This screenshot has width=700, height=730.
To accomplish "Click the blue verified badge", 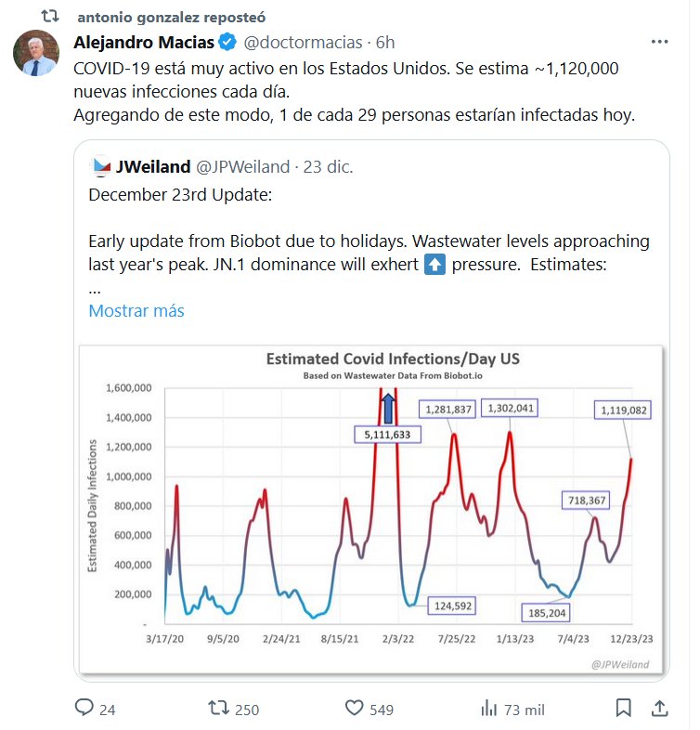I will click(x=227, y=43).
